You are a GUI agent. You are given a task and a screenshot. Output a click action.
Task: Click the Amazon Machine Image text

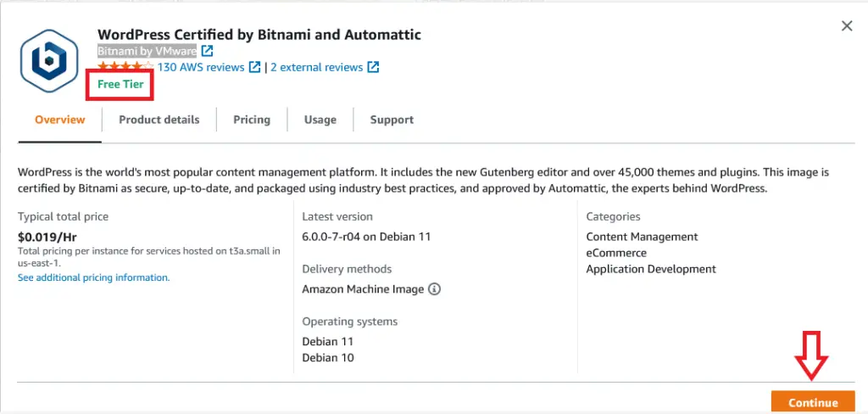[x=363, y=288]
